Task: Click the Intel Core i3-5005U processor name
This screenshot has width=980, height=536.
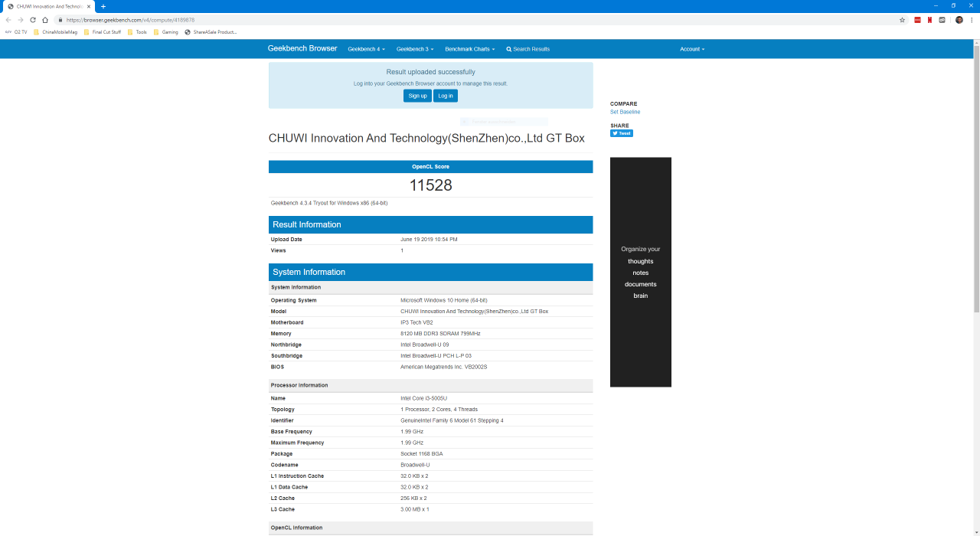Action: click(423, 398)
